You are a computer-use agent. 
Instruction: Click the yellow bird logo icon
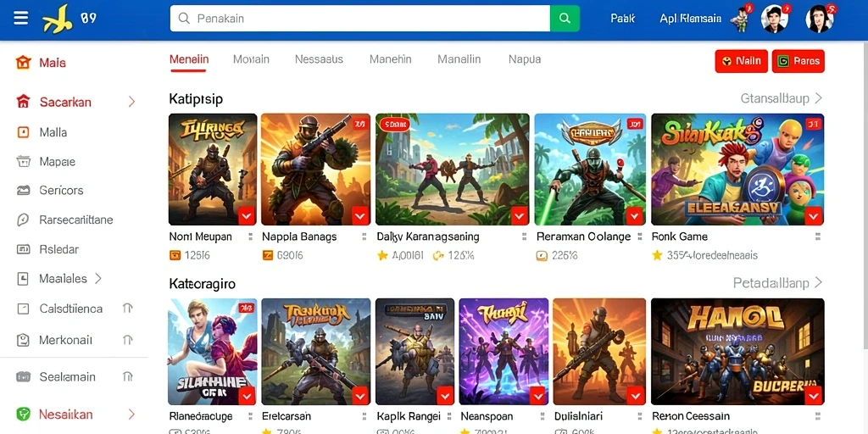[57, 19]
